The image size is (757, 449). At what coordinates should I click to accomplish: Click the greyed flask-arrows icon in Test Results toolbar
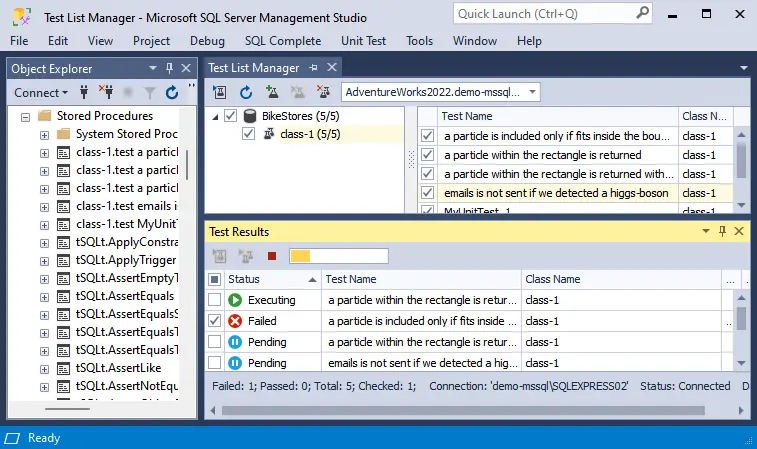246,256
